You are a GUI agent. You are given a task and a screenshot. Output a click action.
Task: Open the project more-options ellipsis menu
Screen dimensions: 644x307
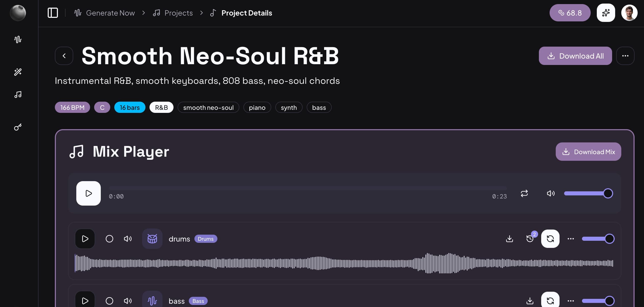coord(625,56)
